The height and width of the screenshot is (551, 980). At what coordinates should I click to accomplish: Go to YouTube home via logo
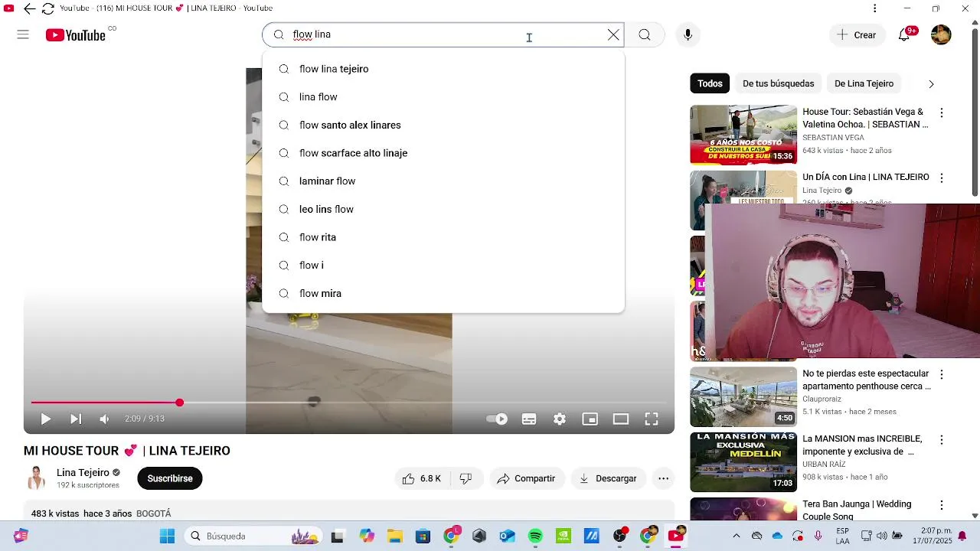point(76,35)
